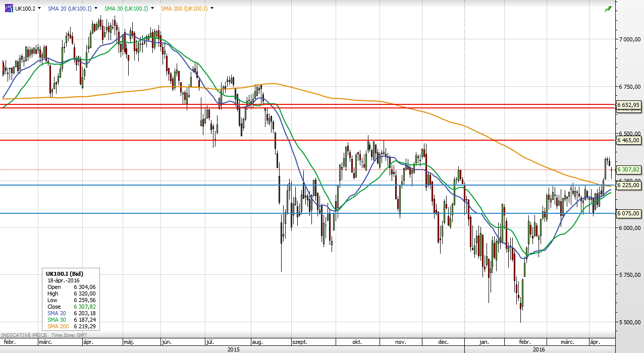Expand the SMA 20 indicator dropdown arrow
The width and height of the screenshot is (644, 353).
coord(96,9)
